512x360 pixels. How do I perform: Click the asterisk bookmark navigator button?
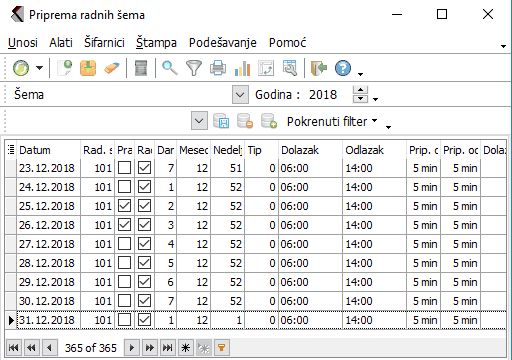pyautogui.click(x=186, y=348)
